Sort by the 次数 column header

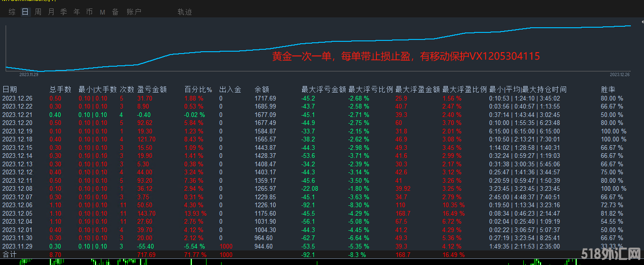[x=127, y=89]
